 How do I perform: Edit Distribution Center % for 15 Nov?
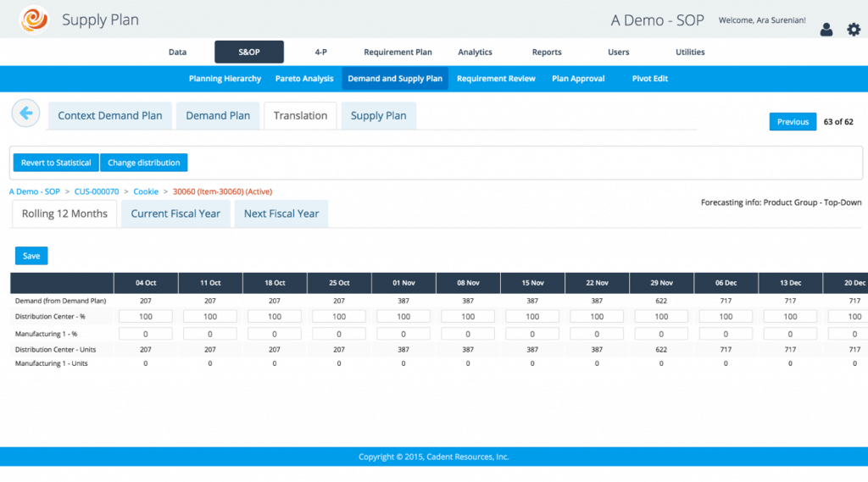(532, 317)
